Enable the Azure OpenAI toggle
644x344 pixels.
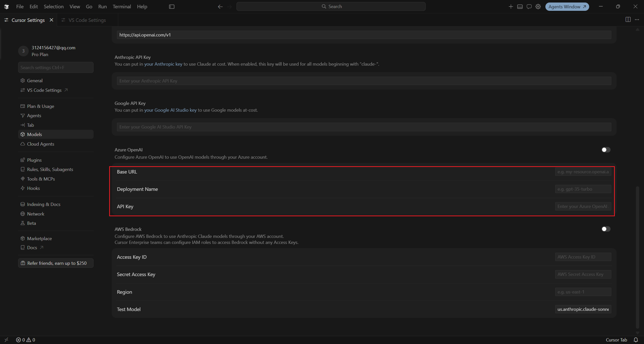(606, 150)
